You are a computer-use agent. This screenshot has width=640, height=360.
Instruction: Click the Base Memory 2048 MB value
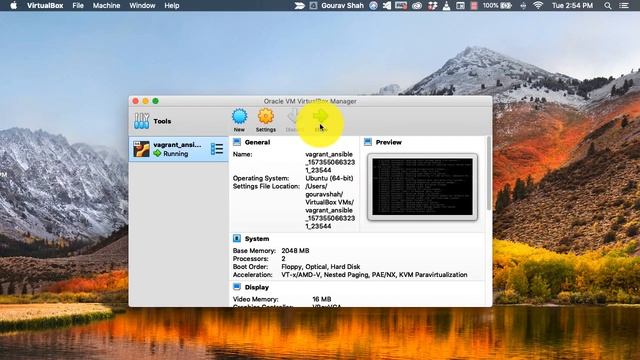point(295,251)
